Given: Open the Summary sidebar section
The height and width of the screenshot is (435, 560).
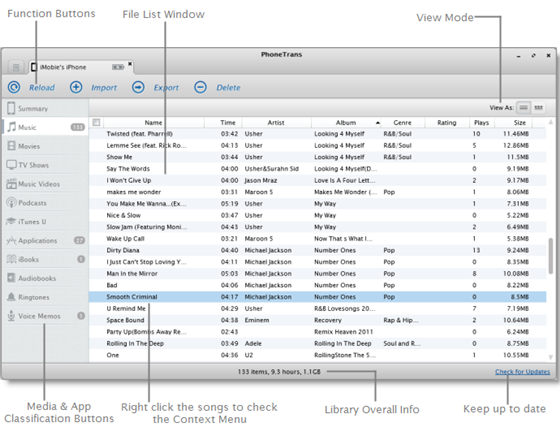Looking at the screenshot, I should [45, 108].
